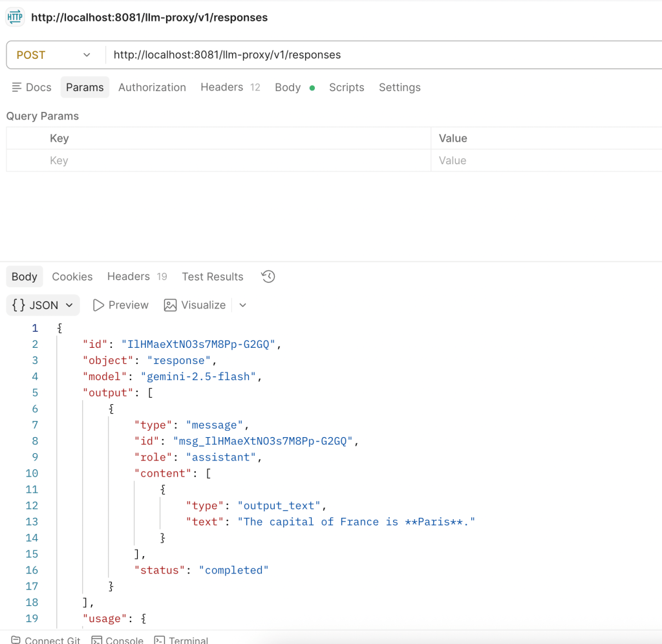Open the Docs panel
The width and height of the screenshot is (662, 644).
[32, 87]
